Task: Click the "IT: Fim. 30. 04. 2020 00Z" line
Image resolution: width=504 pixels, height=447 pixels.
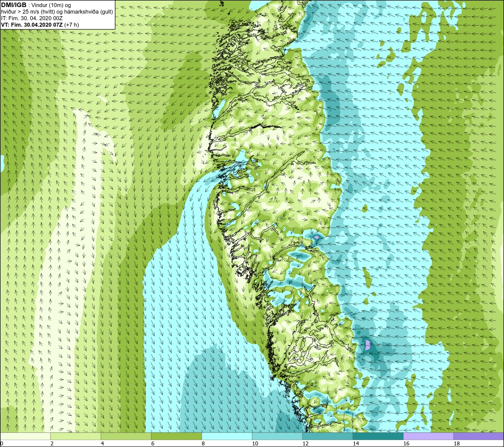Action: [32, 18]
